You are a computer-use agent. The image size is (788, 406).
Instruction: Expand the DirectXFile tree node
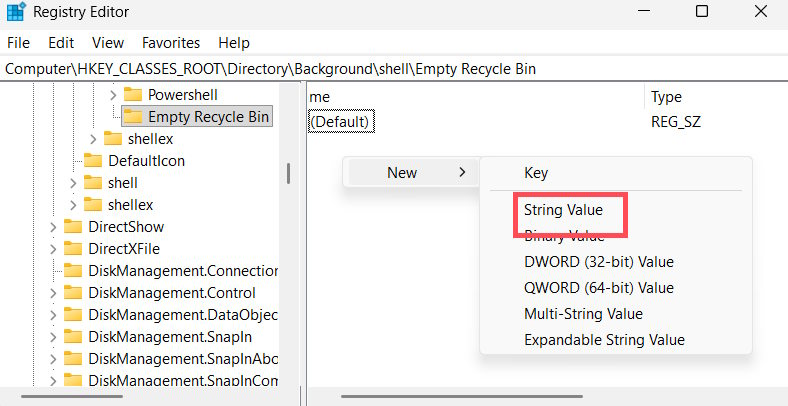pos(53,249)
